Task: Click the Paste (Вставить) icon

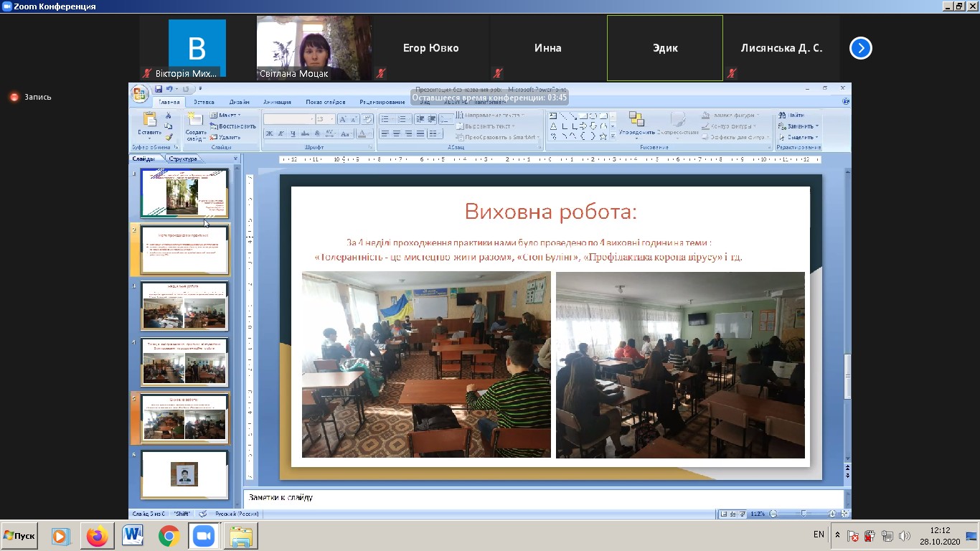Action: (x=149, y=119)
